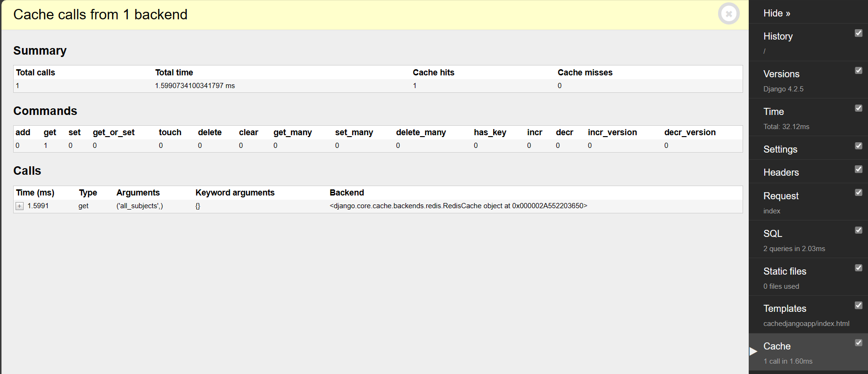The image size is (868, 374).
Task: Click the Time (ms) column header
Action: (x=35, y=193)
